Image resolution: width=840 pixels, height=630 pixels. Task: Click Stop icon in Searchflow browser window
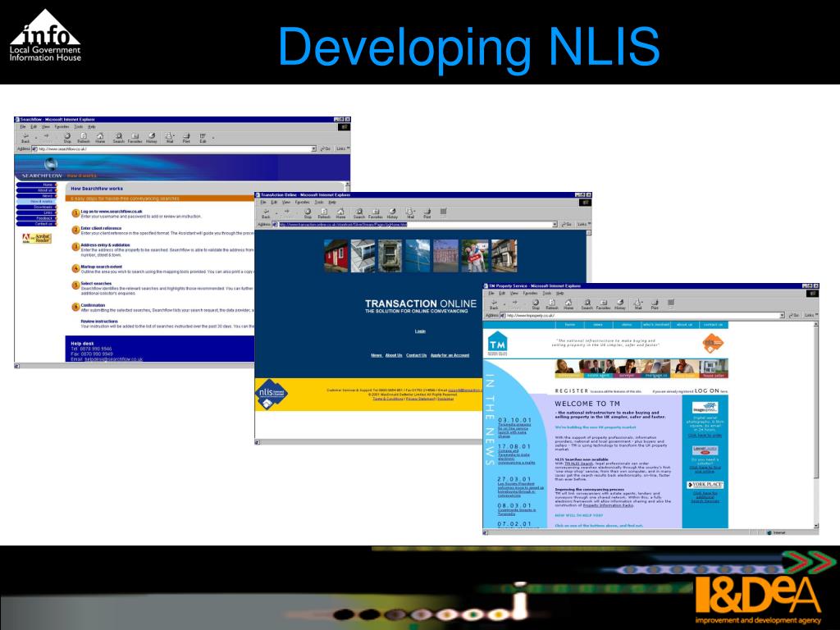point(67,138)
